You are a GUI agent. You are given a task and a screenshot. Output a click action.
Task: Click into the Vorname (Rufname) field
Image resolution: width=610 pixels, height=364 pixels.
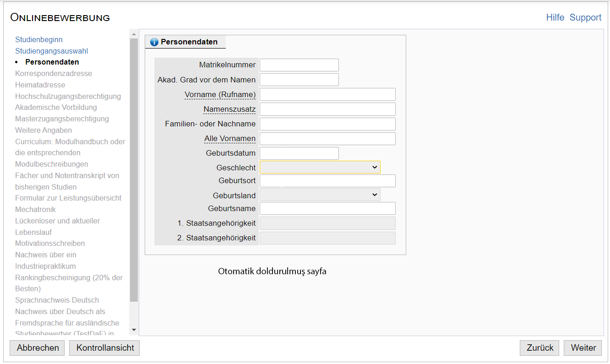327,94
